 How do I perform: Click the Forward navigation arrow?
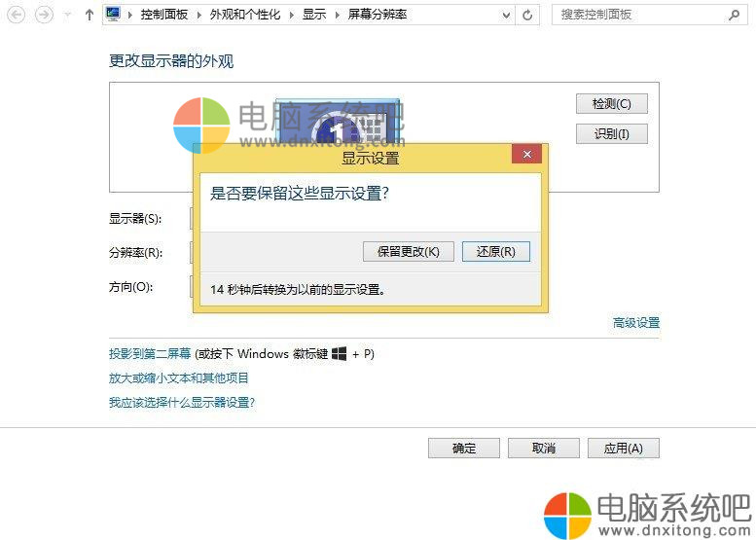(44, 15)
